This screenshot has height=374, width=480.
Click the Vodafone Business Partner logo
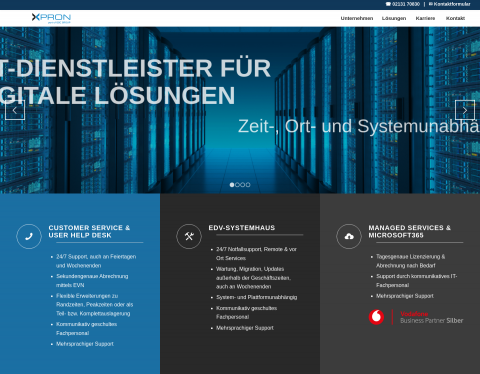tap(416, 317)
